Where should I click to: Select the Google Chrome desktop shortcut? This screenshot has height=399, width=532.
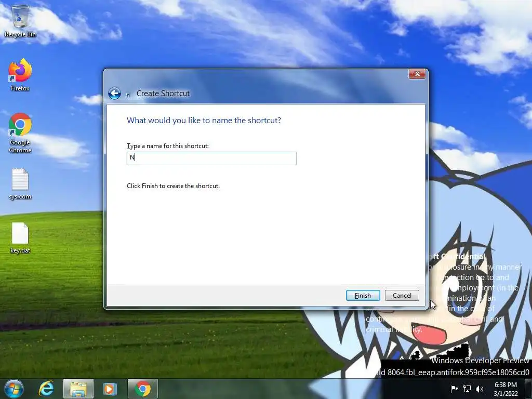(x=20, y=133)
